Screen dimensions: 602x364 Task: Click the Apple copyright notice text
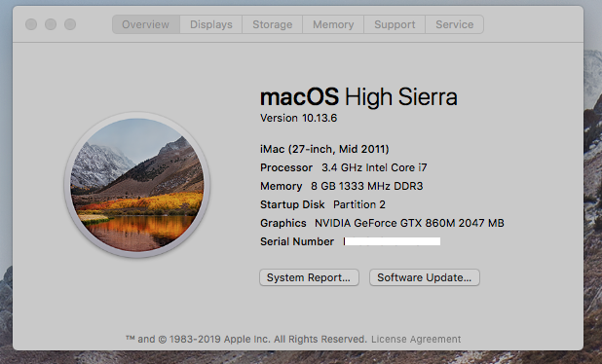(246, 339)
